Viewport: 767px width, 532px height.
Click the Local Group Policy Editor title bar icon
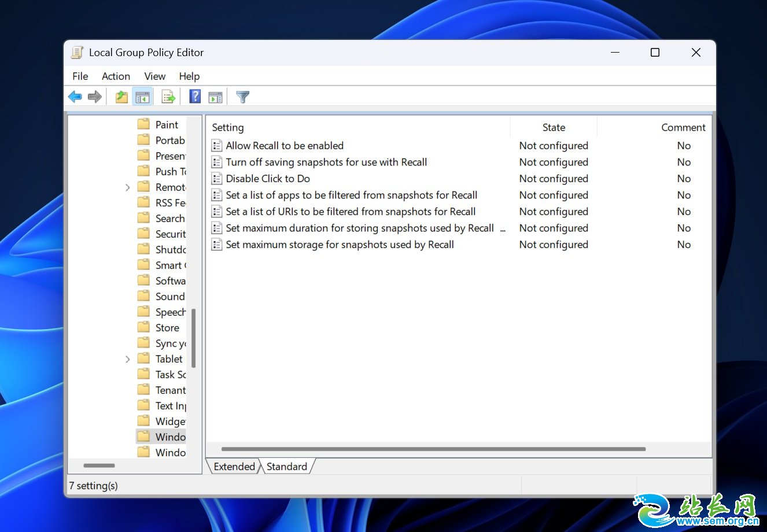[x=76, y=52]
